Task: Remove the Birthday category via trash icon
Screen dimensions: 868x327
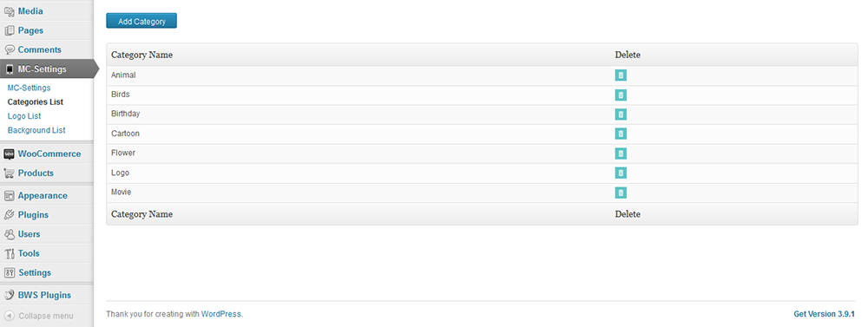Action: (621, 114)
